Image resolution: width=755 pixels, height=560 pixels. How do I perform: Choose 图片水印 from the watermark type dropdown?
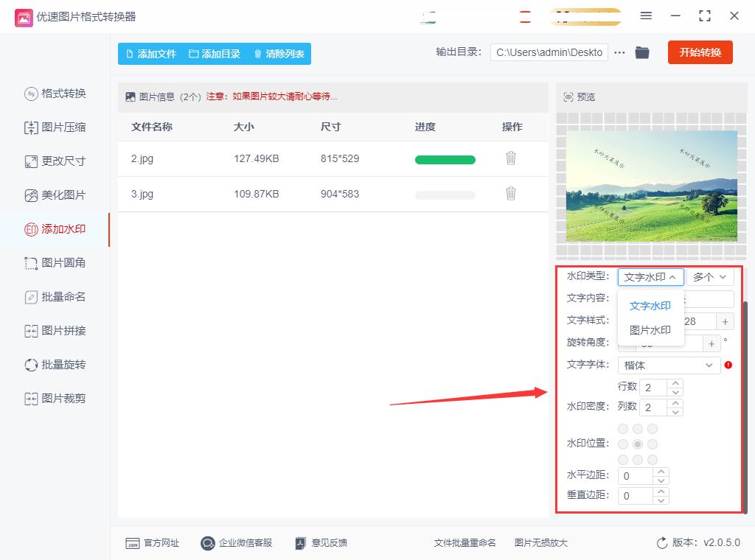point(650,329)
